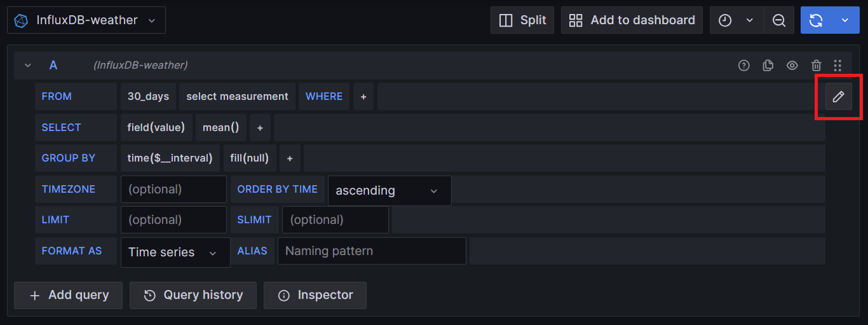Click the ORDER BY TIME label

(277, 189)
